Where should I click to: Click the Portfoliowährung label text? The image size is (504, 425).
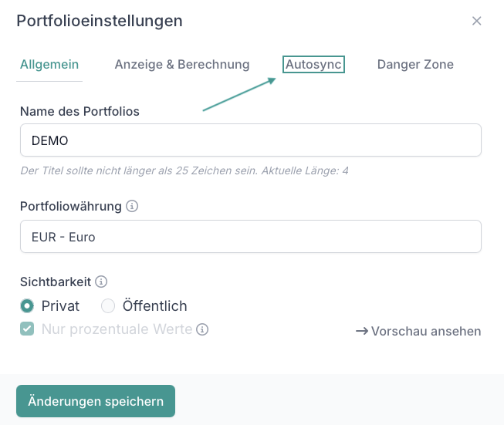[71, 206]
